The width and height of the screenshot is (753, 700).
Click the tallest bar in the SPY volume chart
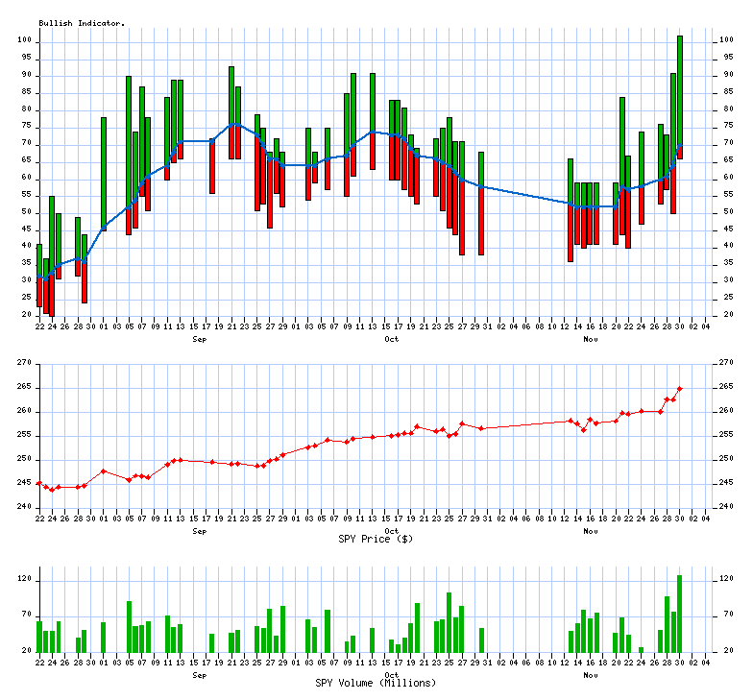tap(680, 614)
